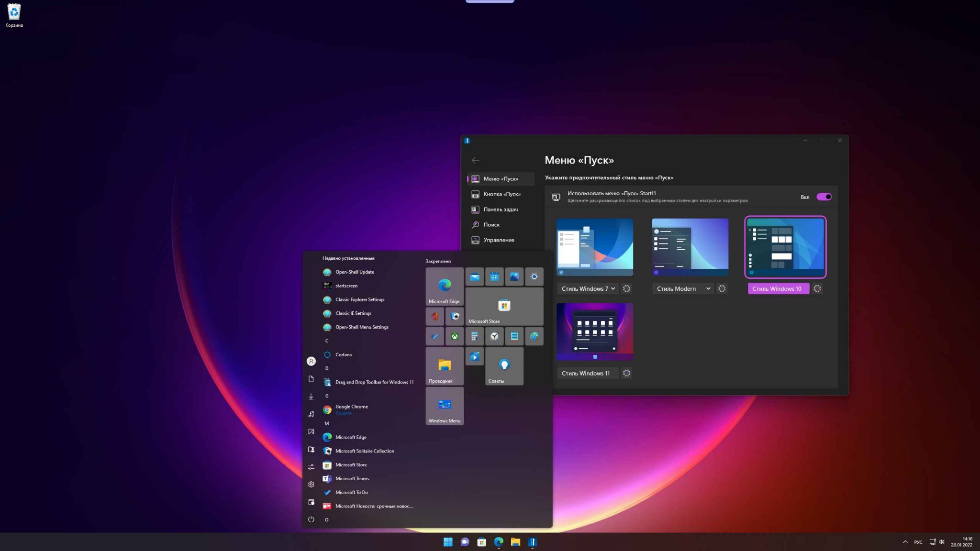Open Music from Start sidebar icon
The height and width of the screenshot is (551, 980).
[311, 414]
